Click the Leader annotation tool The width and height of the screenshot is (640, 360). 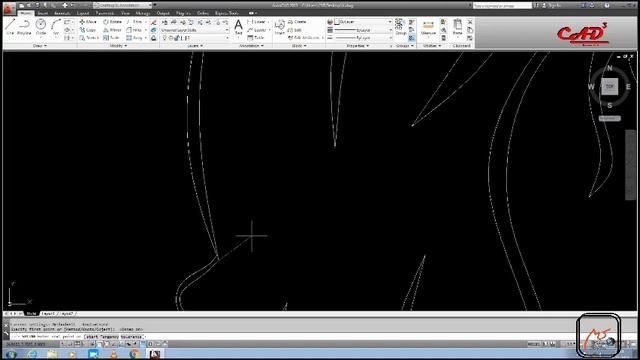(257, 30)
